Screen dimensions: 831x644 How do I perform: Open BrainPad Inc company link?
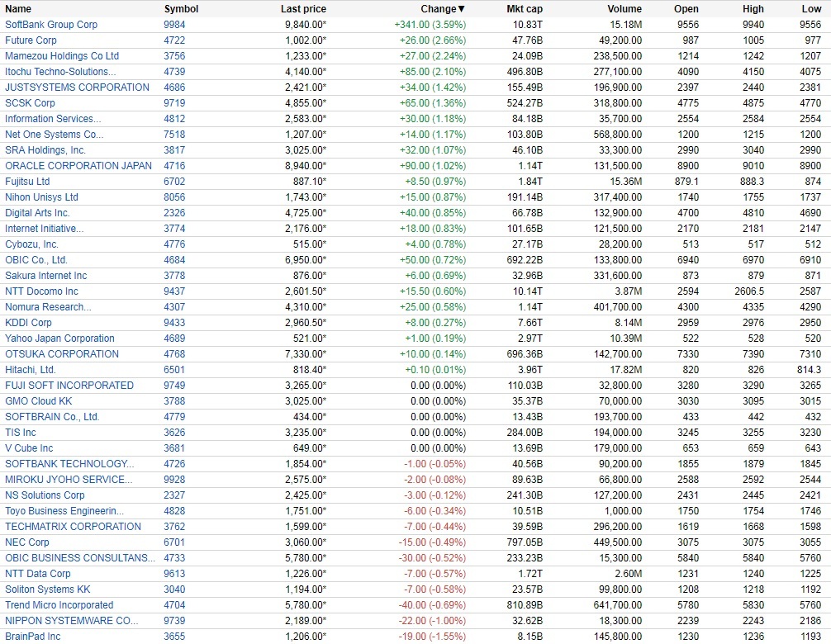(x=33, y=637)
